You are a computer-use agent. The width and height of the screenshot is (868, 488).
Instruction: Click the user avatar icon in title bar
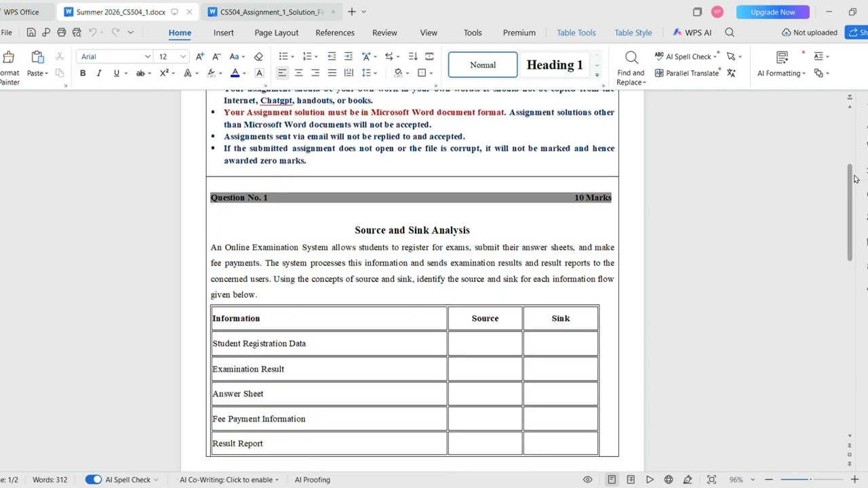tap(717, 12)
